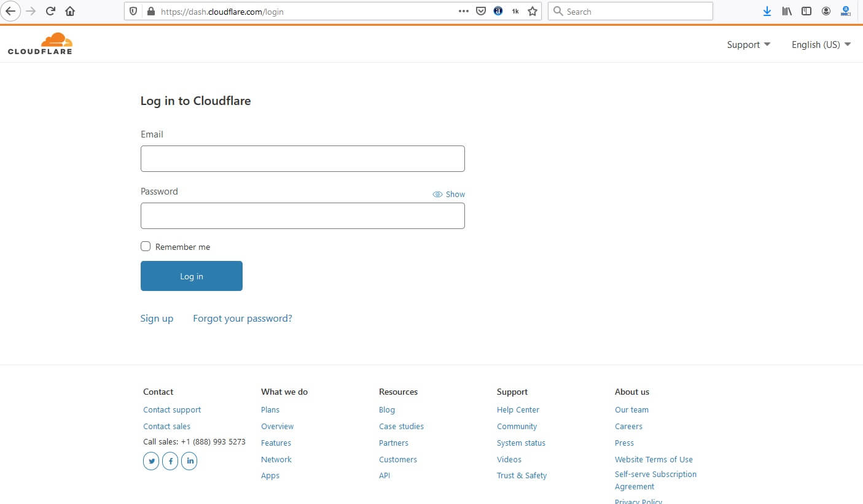Tick the Remember me checkbox

click(x=146, y=246)
